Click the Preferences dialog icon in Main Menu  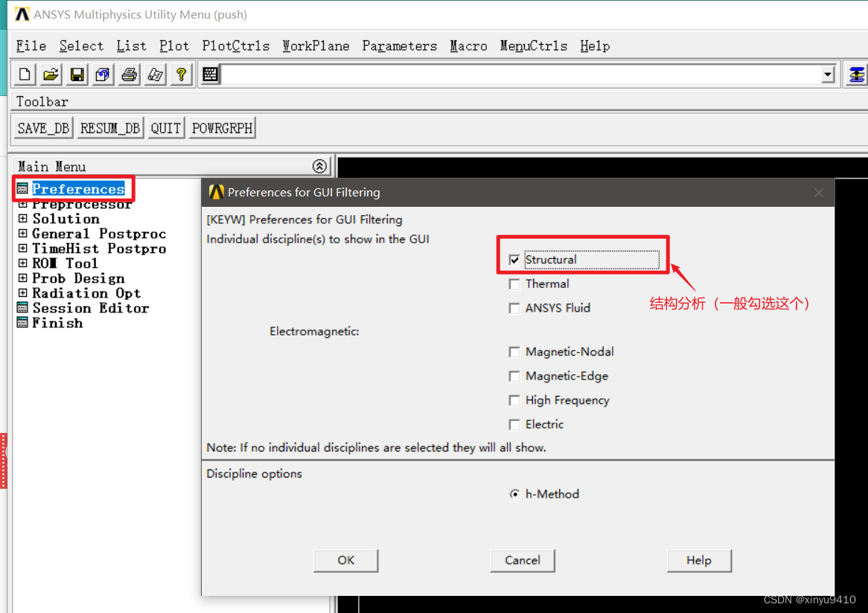click(x=22, y=189)
